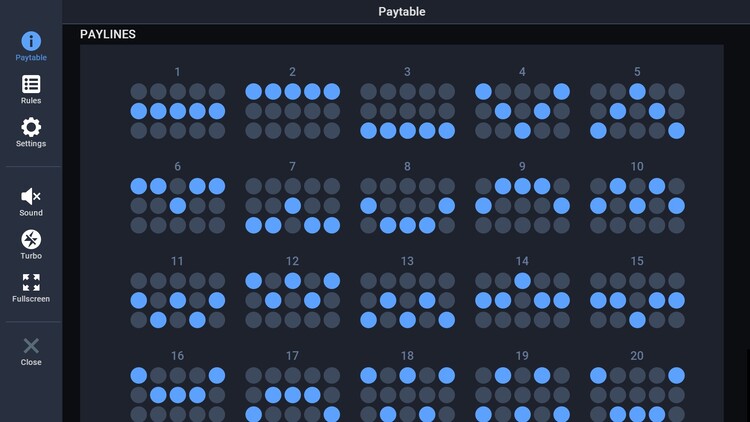The width and height of the screenshot is (750, 422).
Task: Select payline 12 diagram
Action: coord(292,300)
